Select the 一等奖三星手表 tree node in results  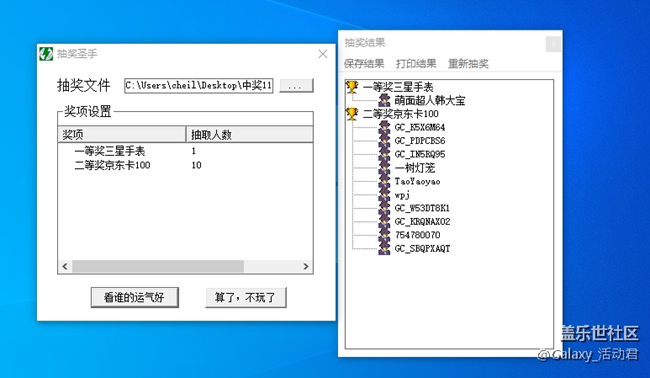pyautogui.click(x=398, y=87)
